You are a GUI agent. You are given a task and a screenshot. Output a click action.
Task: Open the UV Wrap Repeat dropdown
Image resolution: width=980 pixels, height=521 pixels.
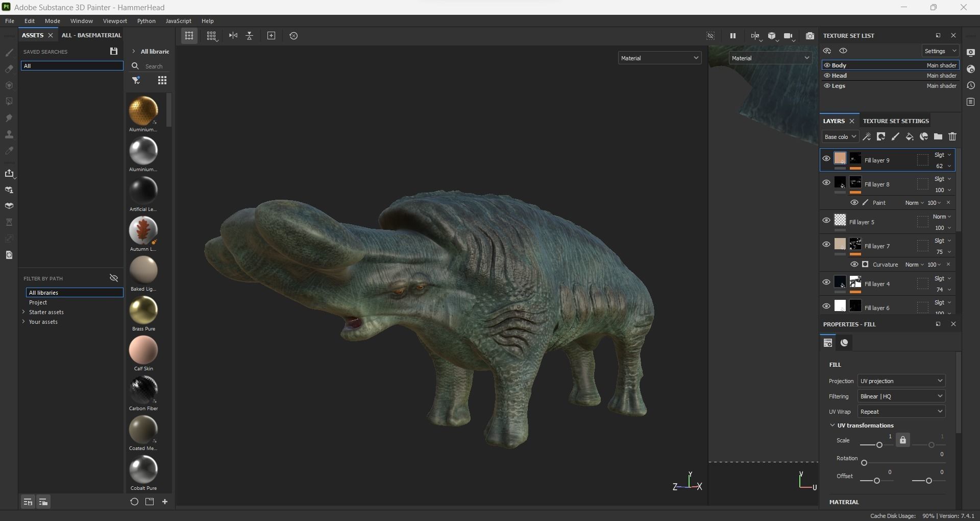click(901, 411)
